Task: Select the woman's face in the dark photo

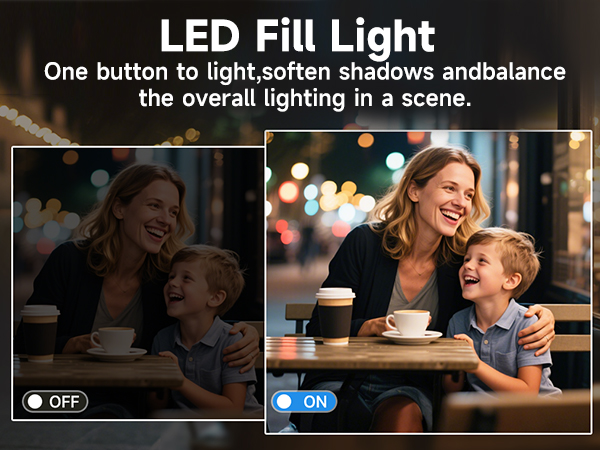Action: (151, 216)
